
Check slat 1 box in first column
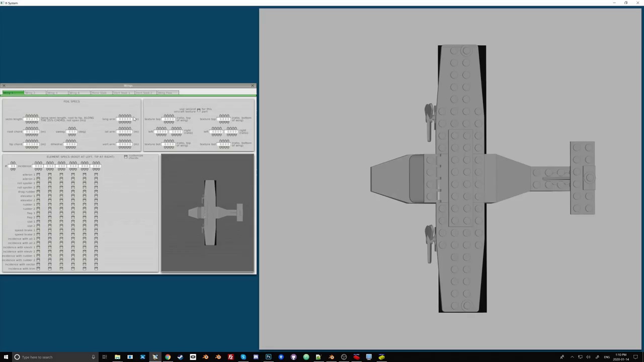(x=38, y=222)
